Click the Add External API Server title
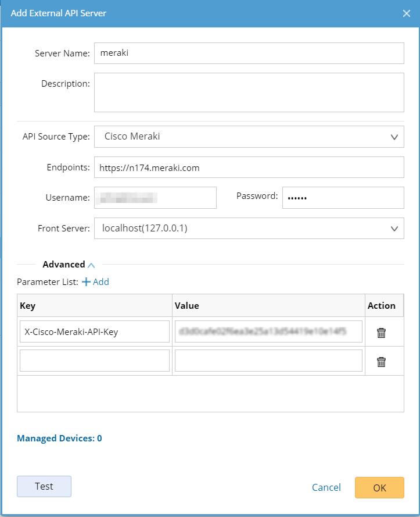Screen dimensions: 420x517 (58, 13)
